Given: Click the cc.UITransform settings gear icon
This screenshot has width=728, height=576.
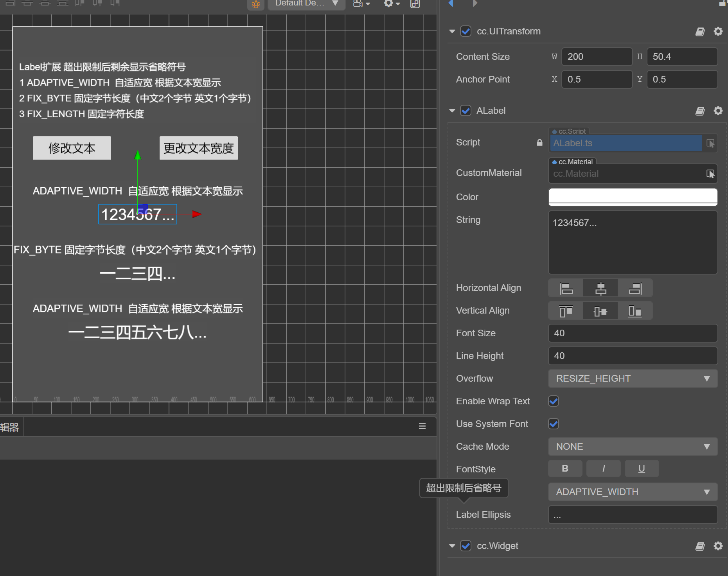Looking at the screenshot, I should 718,31.
